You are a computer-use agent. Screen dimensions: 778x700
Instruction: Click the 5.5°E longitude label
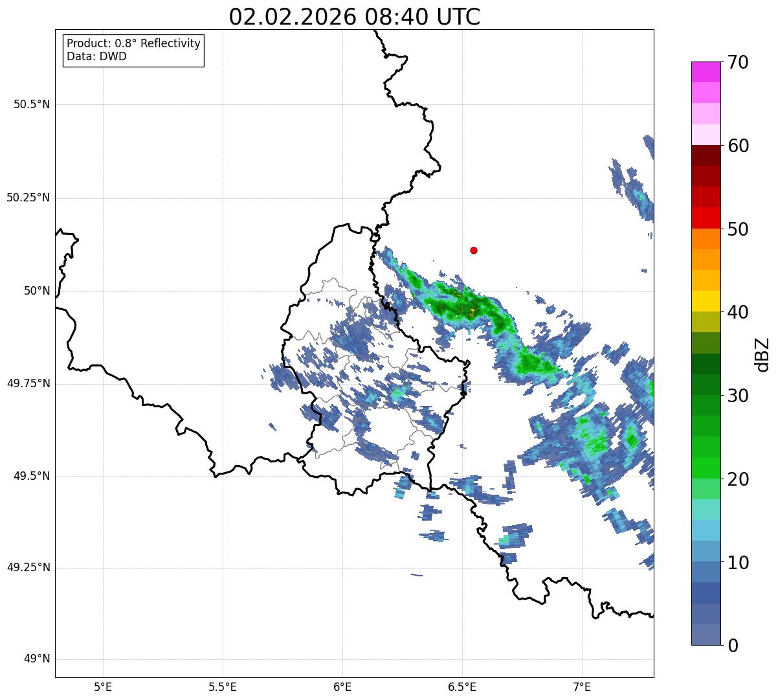point(223,686)
